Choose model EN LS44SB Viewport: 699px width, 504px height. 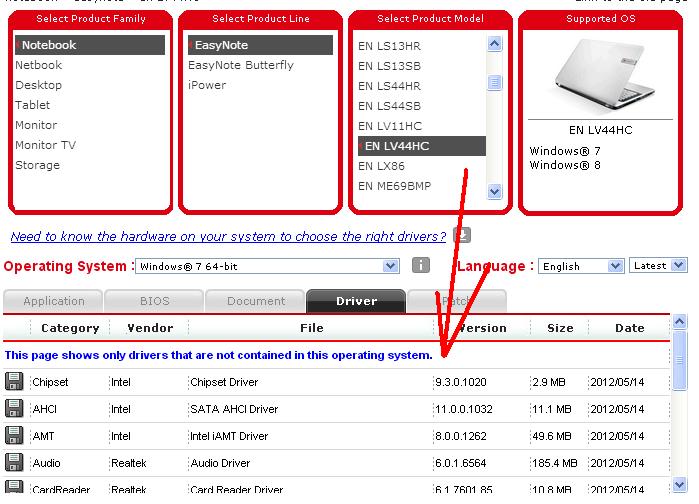coord(389,106)
